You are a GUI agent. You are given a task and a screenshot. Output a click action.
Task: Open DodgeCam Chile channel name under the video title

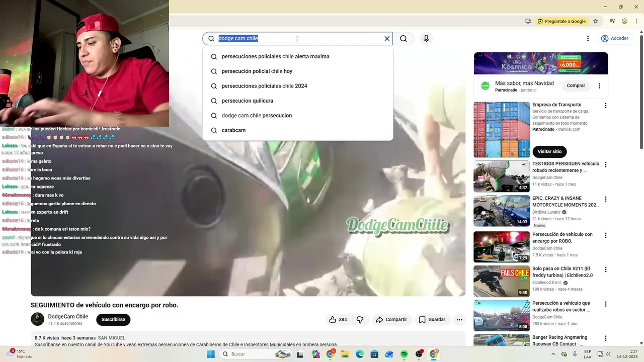[68, 317]
